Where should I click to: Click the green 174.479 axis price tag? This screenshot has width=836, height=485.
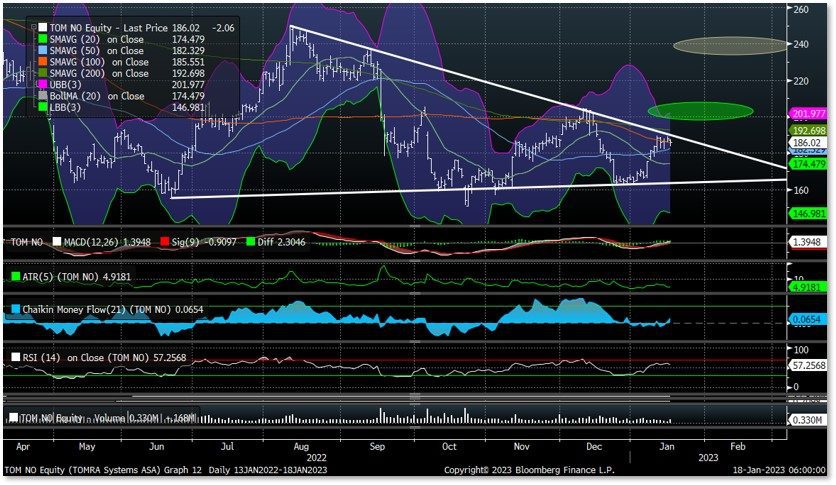809,164
